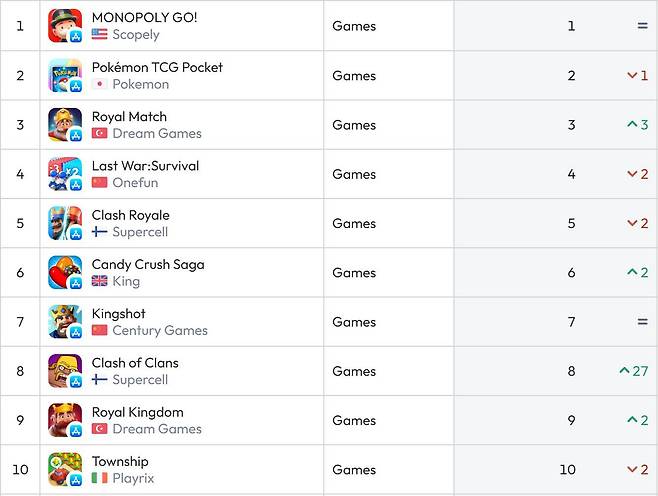
Task: Open the Scopely publisher link
Action: tap(136, 34)
